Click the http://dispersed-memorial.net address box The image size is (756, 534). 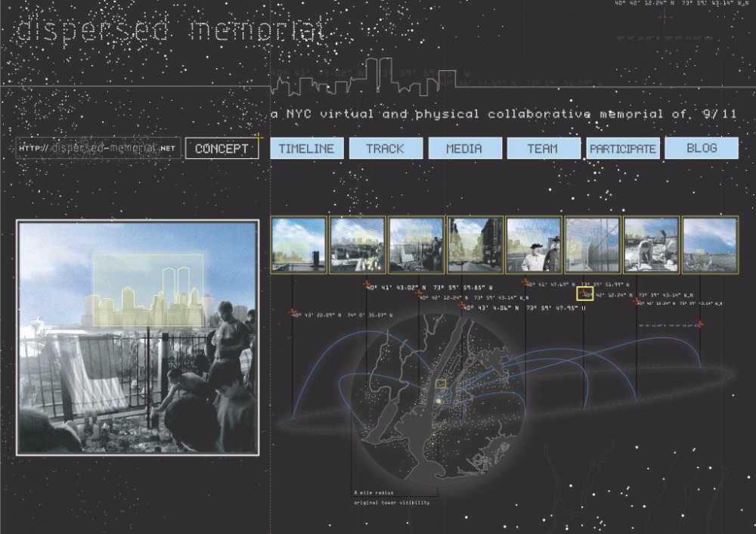(x=98, y=148)
